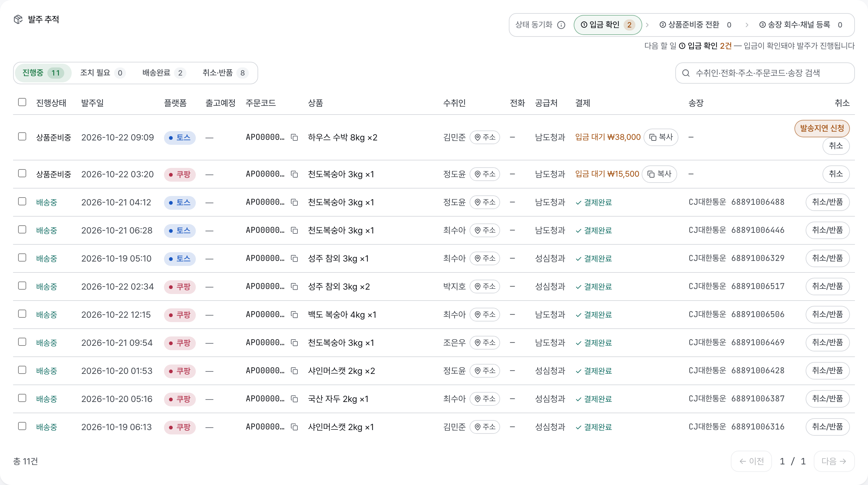Viewport: 868px width, 485px height.
Task: Select the 송장 회수·채널 등록 step
Action: pyautogui.click(x=801, y=25)
